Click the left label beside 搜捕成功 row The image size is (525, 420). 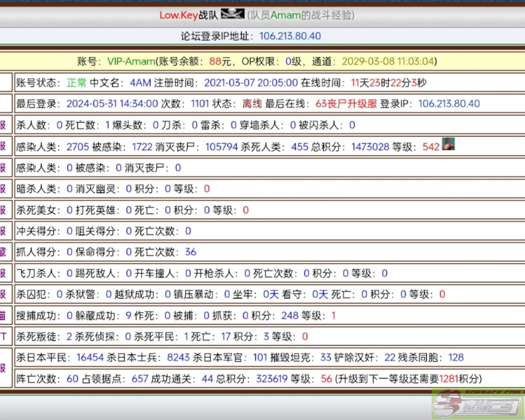(x=3, y=315)
